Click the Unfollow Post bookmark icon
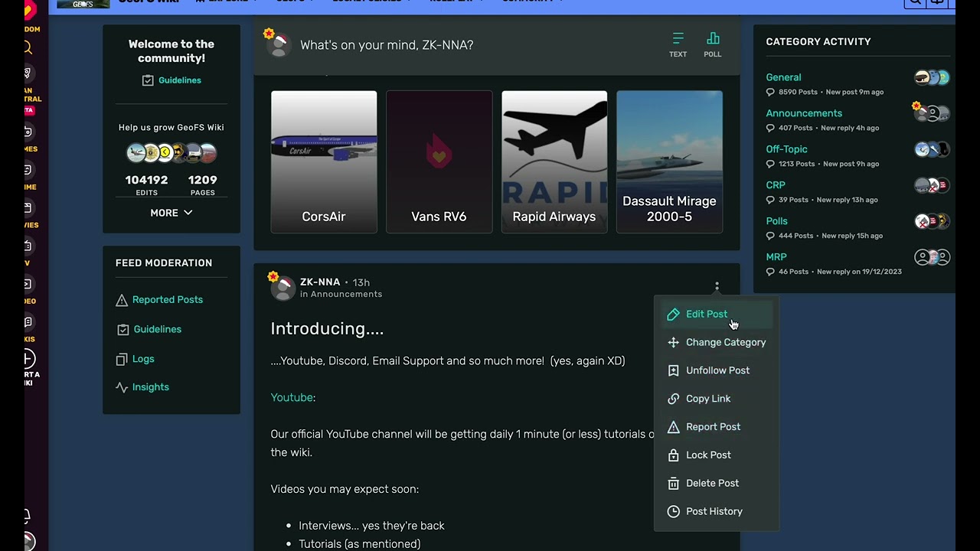The height and width of the screenshot is (551, 980). pos(673,370)
